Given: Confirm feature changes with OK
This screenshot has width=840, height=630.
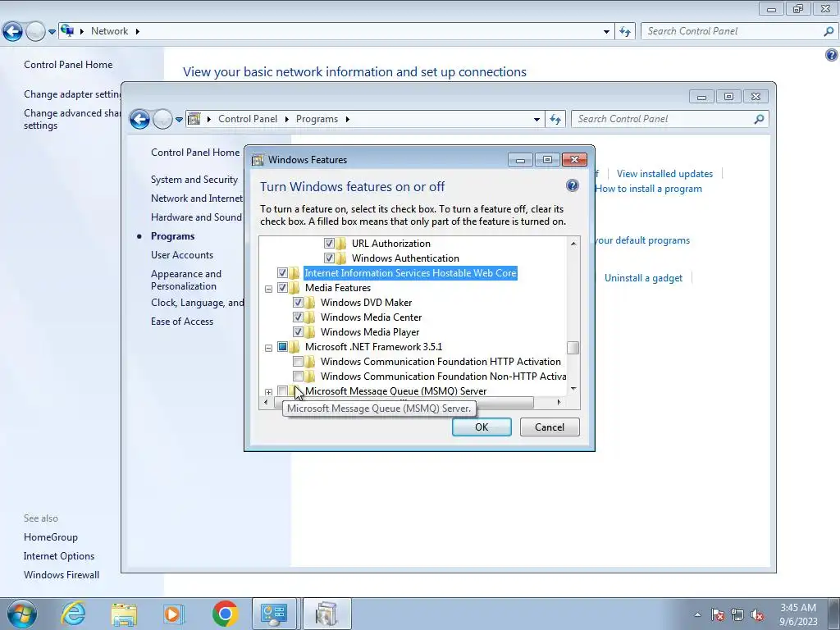Looking at the screenshot, I should [x=482, y=427].
